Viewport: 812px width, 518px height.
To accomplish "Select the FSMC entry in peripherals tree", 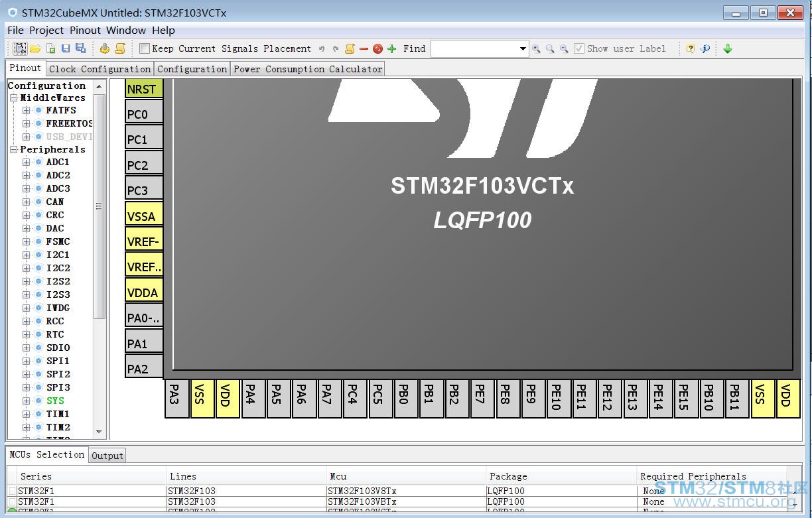I will tap(58, 242).
